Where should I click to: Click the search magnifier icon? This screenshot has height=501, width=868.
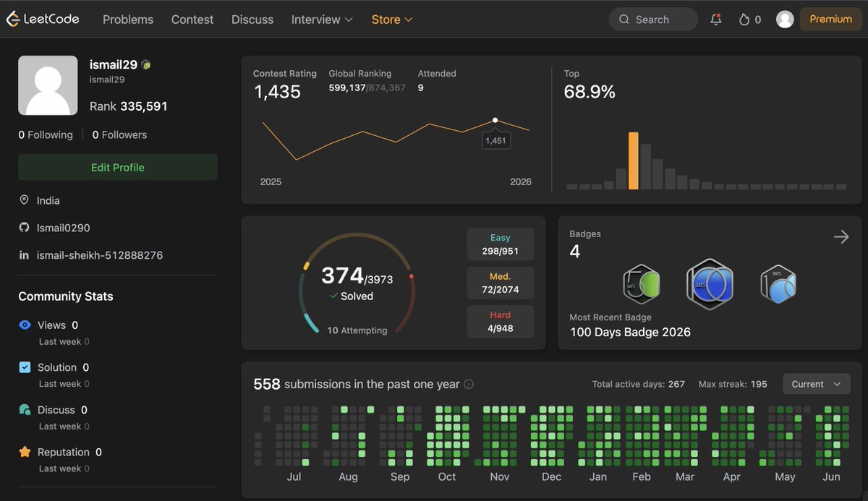(624, 20)
